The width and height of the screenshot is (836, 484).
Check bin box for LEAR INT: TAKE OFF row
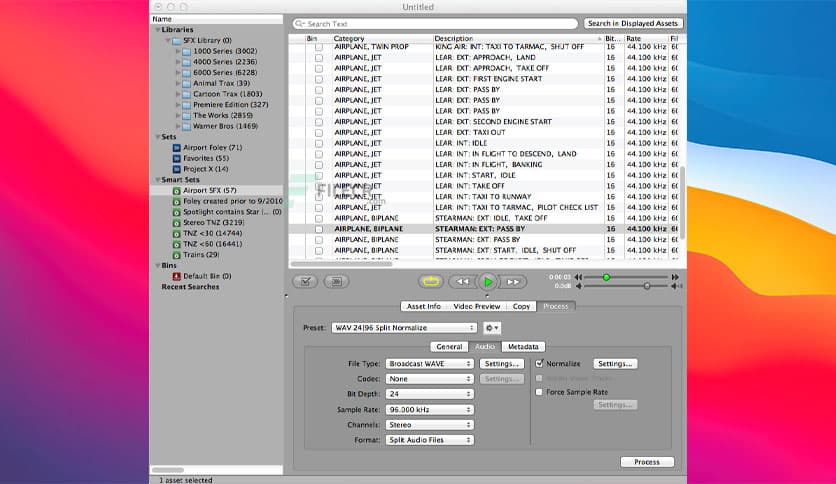(319, 186)
